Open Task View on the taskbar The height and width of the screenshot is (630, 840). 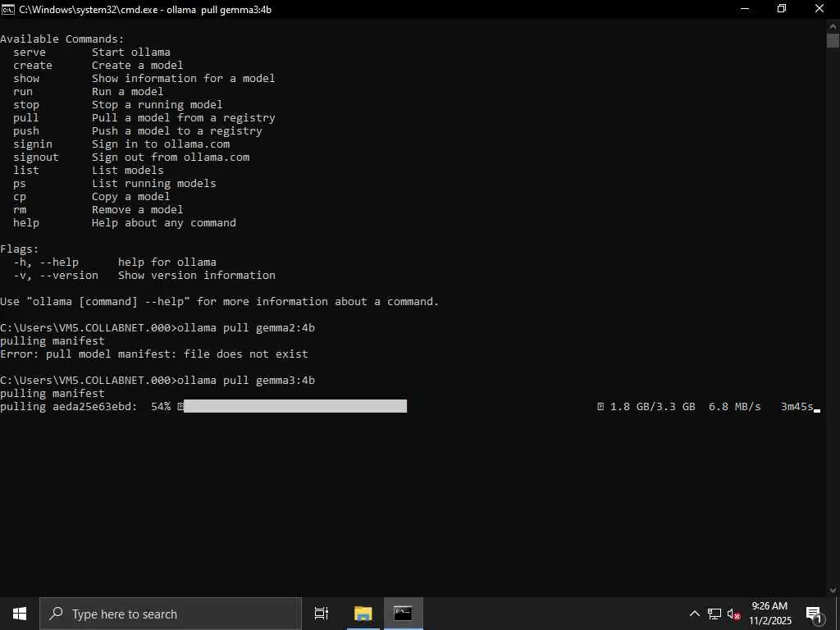[x=321, y=614]
